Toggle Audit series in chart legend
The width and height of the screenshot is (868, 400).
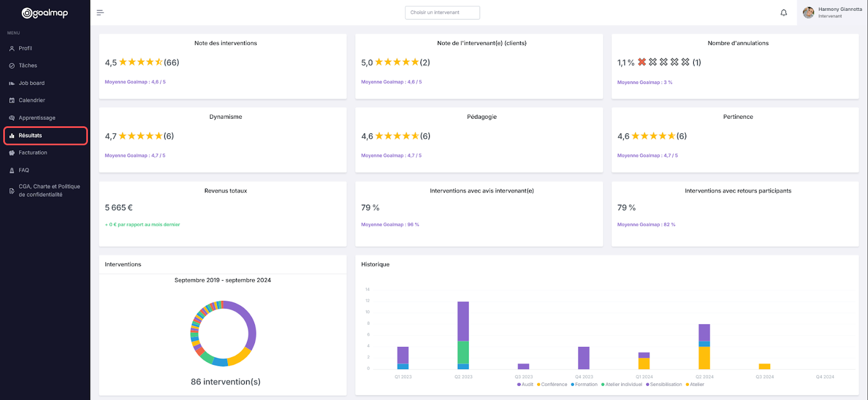[525, 384]
